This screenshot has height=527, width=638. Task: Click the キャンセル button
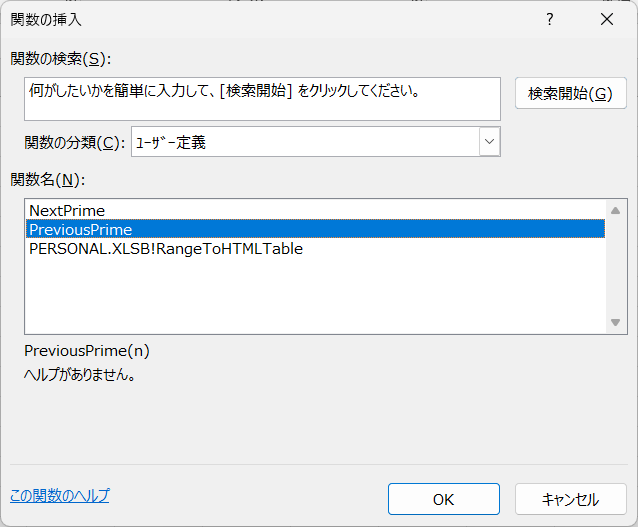pyautogui.click(x=570, y=499)
